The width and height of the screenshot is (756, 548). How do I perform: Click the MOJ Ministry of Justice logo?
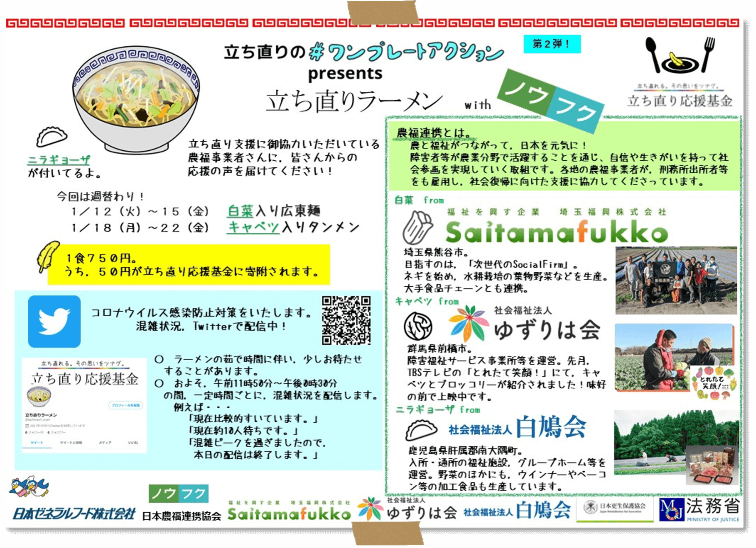(x=672, y=510)
